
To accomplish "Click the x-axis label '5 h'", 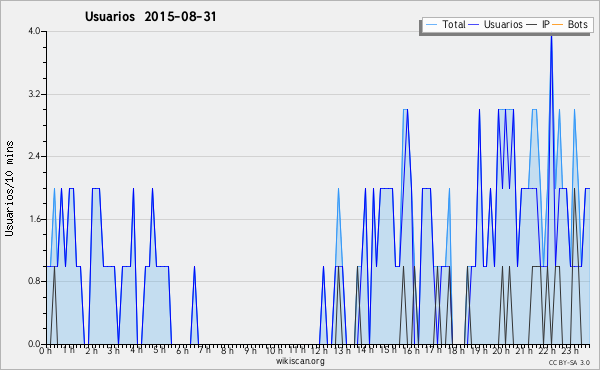I will coord(159,350).
